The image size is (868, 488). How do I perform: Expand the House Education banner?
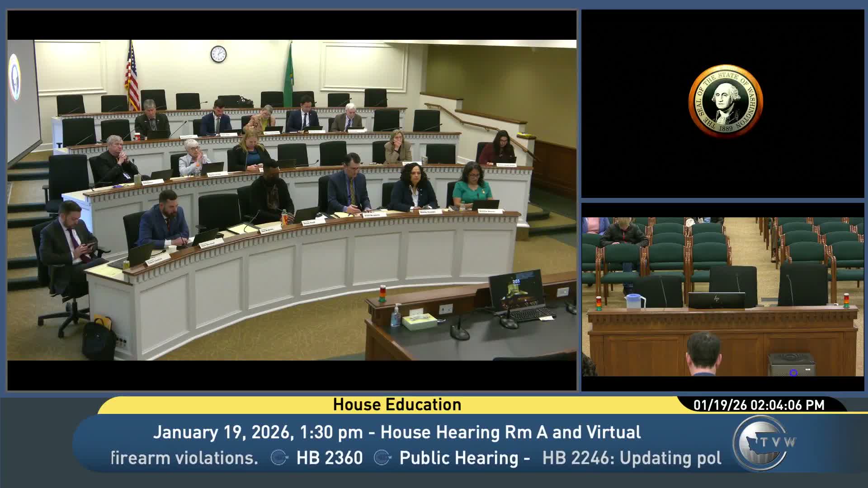click(x=397, y=404)
